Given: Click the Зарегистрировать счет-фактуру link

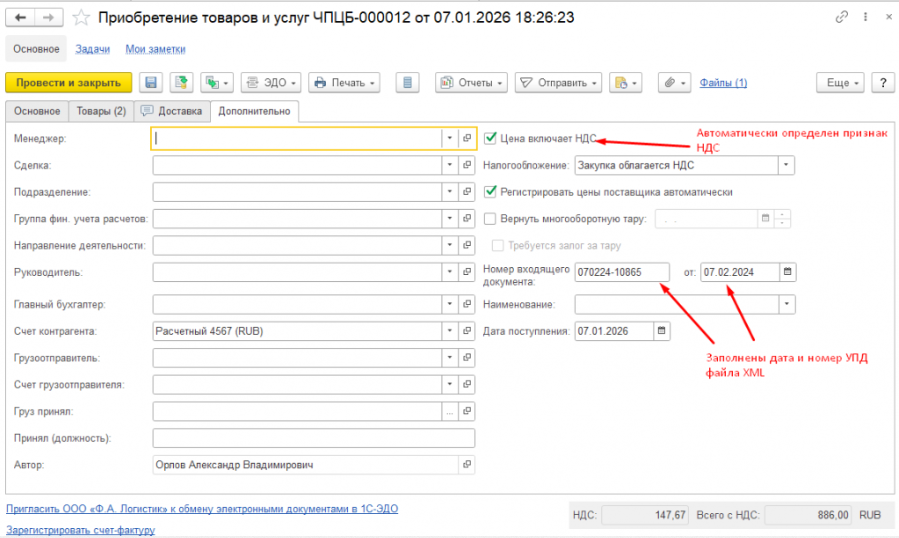Looking at the screenshot, I should pos(80,530).
